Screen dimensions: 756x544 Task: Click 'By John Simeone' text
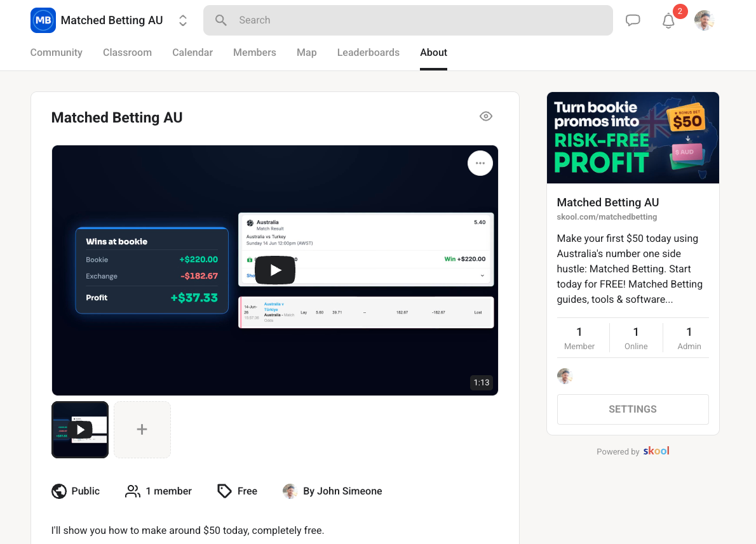[x=342, y=491]
